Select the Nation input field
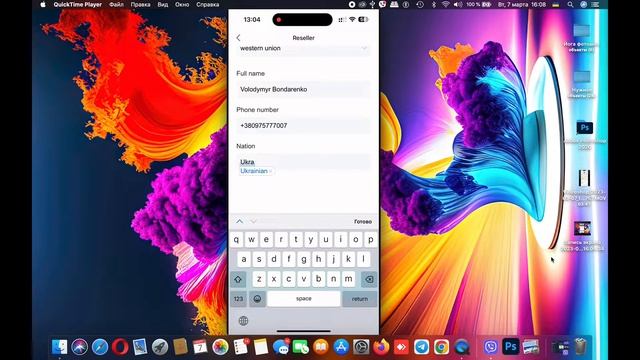Viewport: 640px width, 360px height. pyautogui.click(x=303, y=162)
